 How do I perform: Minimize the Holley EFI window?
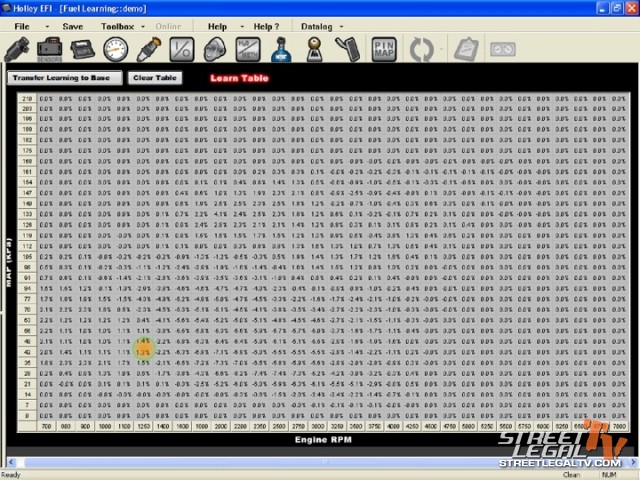point(602,8)
